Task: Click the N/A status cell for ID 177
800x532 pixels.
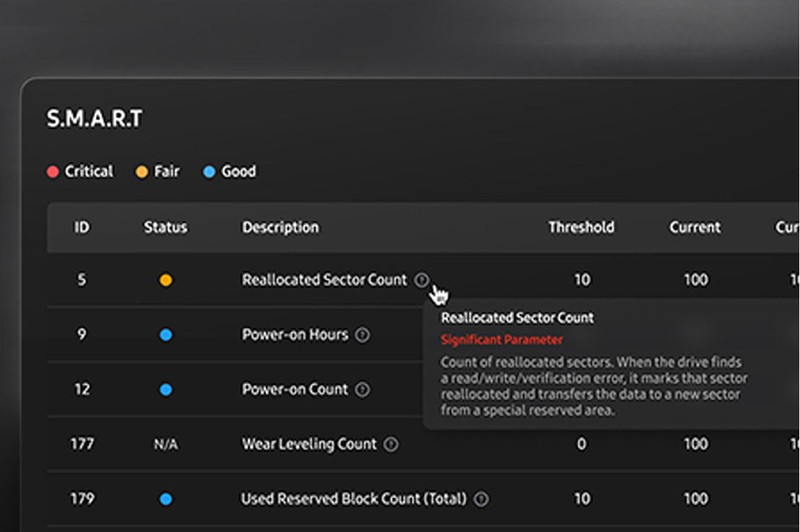Action: click(165, 445)
